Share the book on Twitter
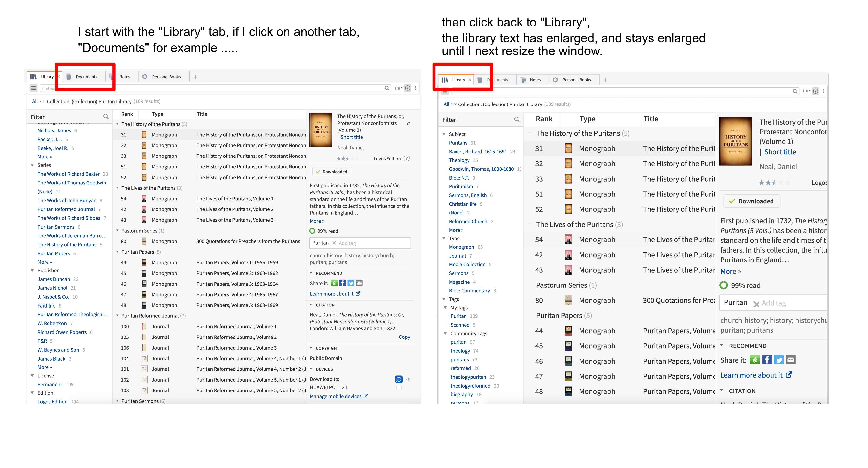This screenshot has height=468, width=868. pyautogui.click(x=351, y=283)
